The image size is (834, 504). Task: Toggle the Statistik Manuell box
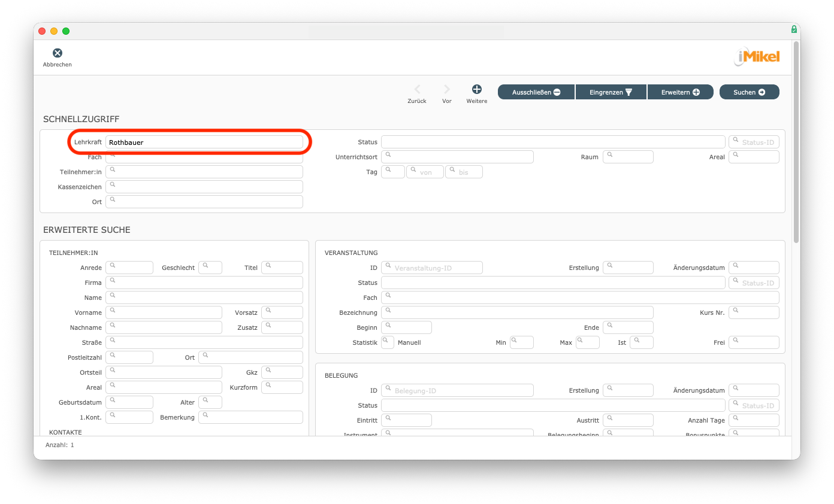tap(388, 342)
